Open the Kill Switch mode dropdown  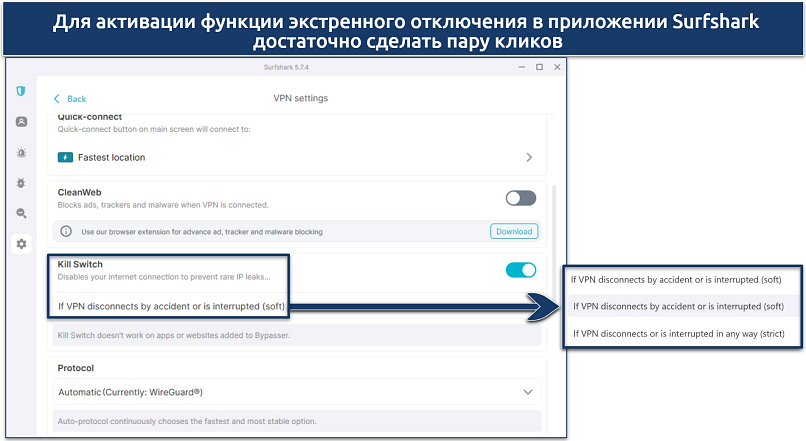pos(170,305)
